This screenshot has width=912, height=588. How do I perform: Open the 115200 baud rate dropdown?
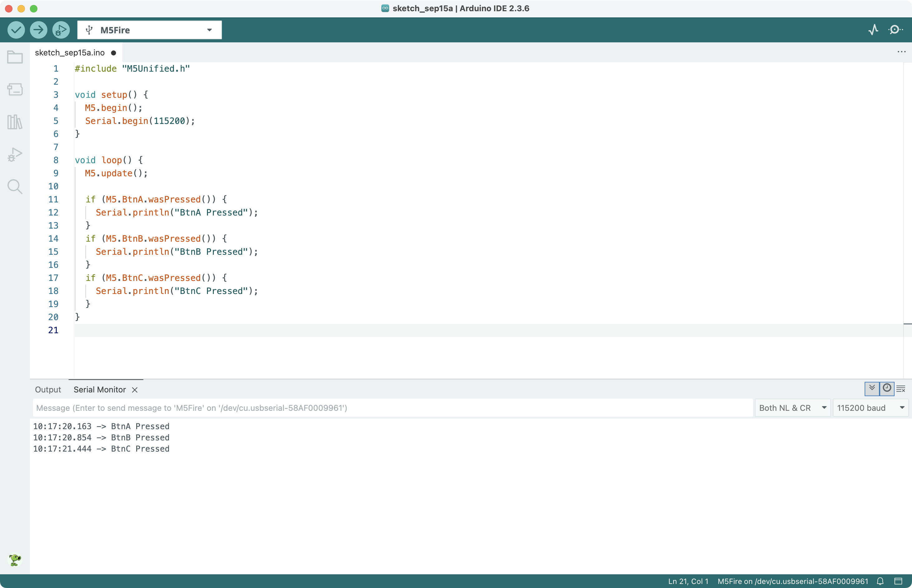870,408
